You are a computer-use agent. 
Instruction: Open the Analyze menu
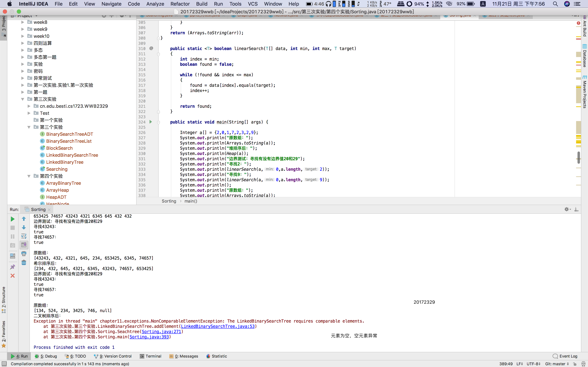click(155, 4)
